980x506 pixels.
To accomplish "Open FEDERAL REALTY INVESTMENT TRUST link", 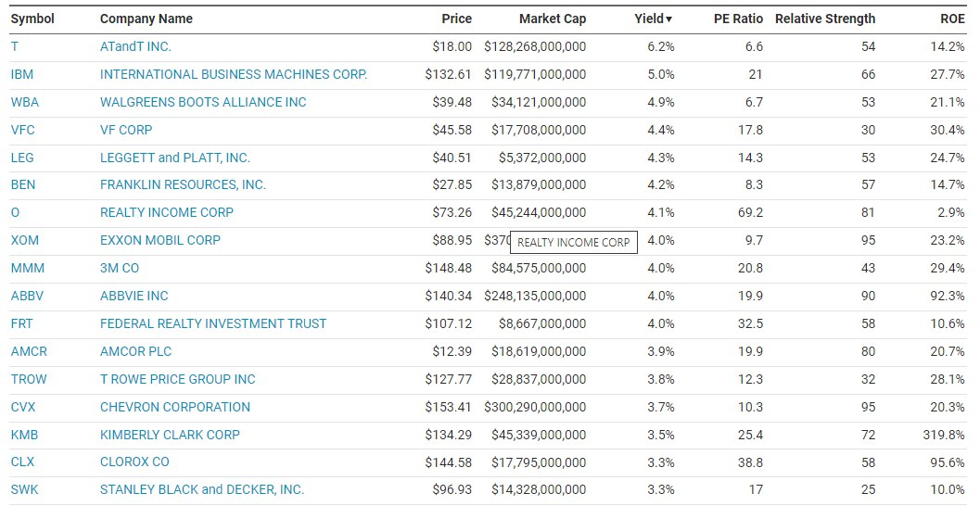I will pos(213,323).
